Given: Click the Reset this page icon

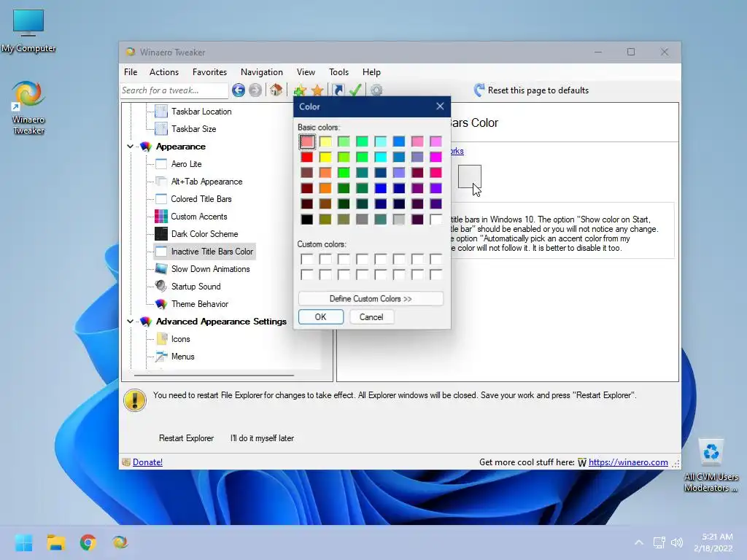Looking at the screenshot, I should tap(479, 90).
